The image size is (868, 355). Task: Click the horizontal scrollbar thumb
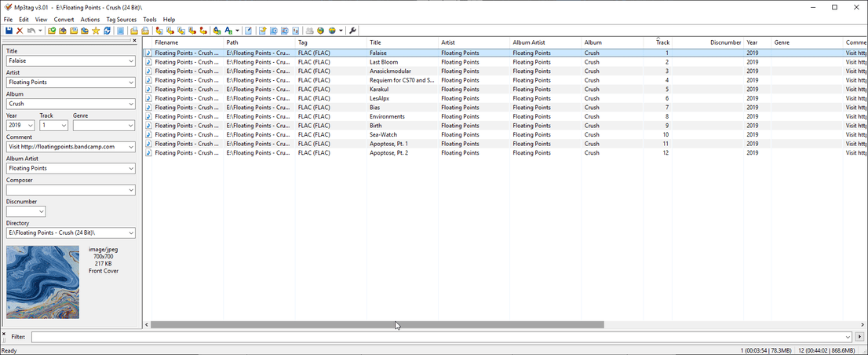pos(377,324)
